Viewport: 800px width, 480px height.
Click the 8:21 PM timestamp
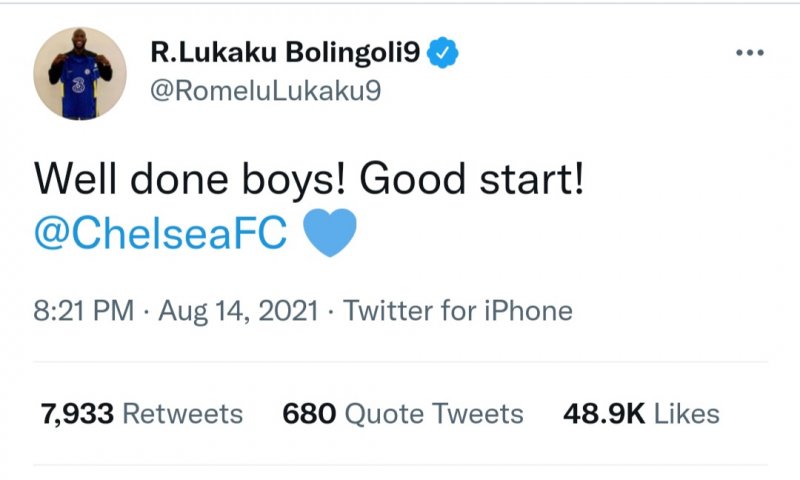tap(83, 311)
